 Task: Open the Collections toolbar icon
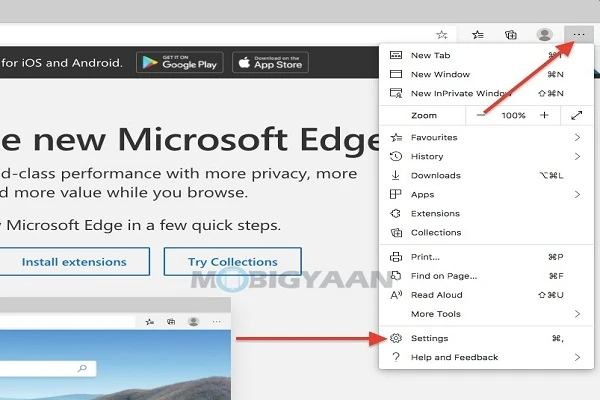(511, 34)
